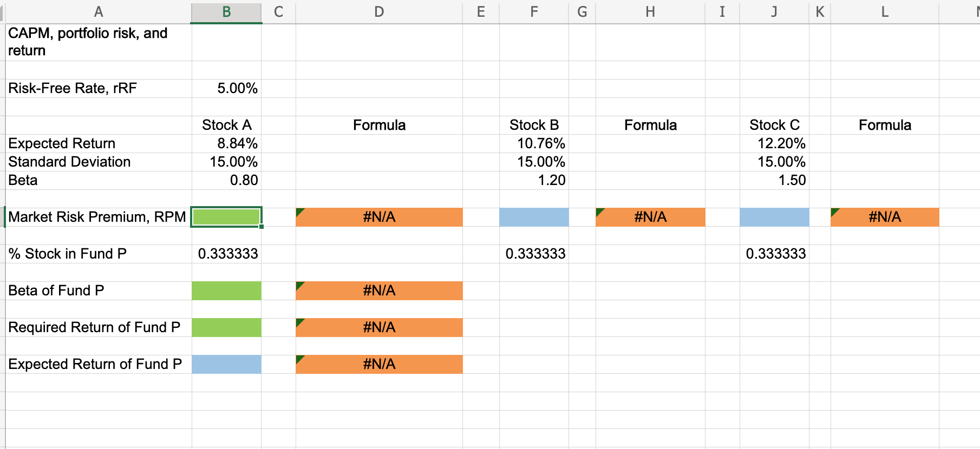Select blue Market Risk Premium cell under Stock B
980x449 pixels.
534,217
